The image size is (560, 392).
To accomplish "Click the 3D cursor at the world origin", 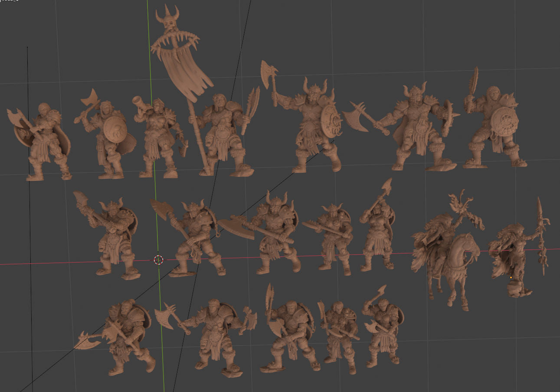I will pyautogui.click(x=158, y=260).
